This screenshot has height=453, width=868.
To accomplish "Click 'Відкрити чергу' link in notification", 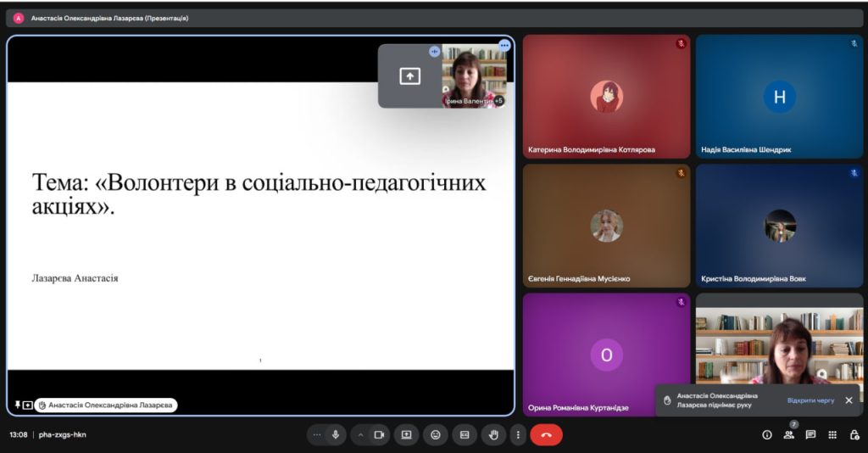I will click(x=810, y=400).
